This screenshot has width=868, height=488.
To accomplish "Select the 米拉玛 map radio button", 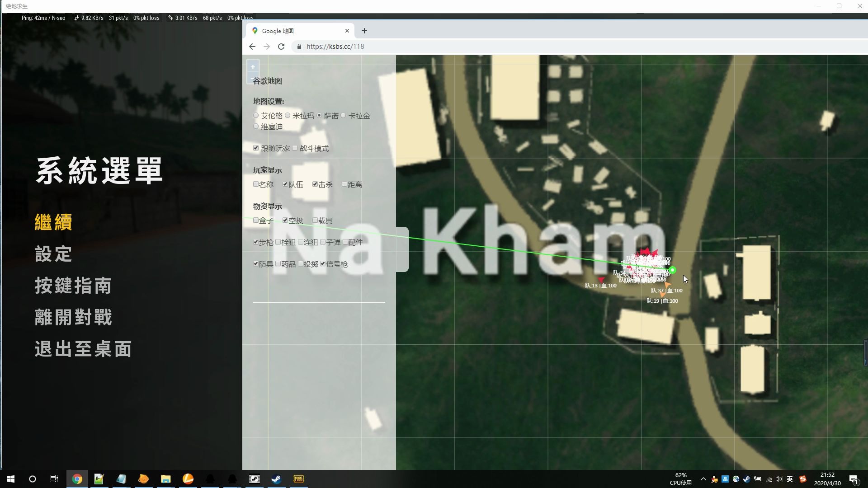I will [x=288, y=116].
